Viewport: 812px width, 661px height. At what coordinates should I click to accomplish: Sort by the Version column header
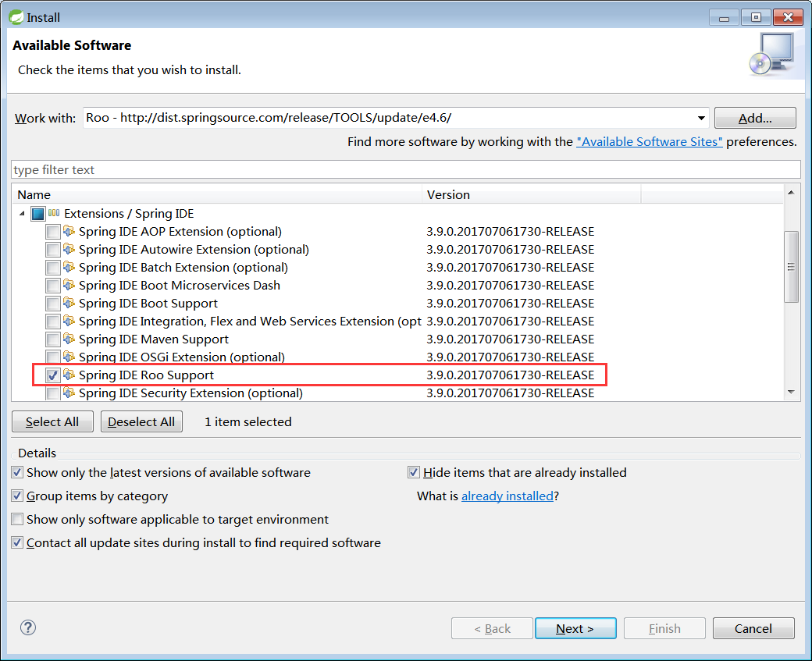(x=532, y=194)
